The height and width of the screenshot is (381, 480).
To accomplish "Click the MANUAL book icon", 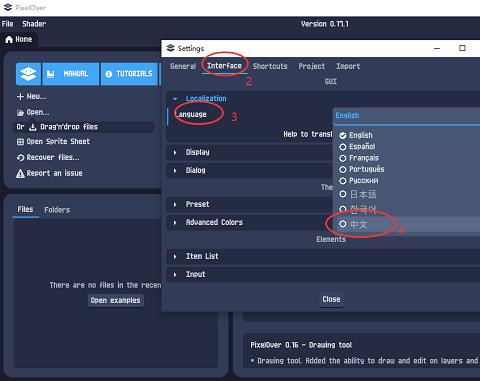I will pos(51,74).
